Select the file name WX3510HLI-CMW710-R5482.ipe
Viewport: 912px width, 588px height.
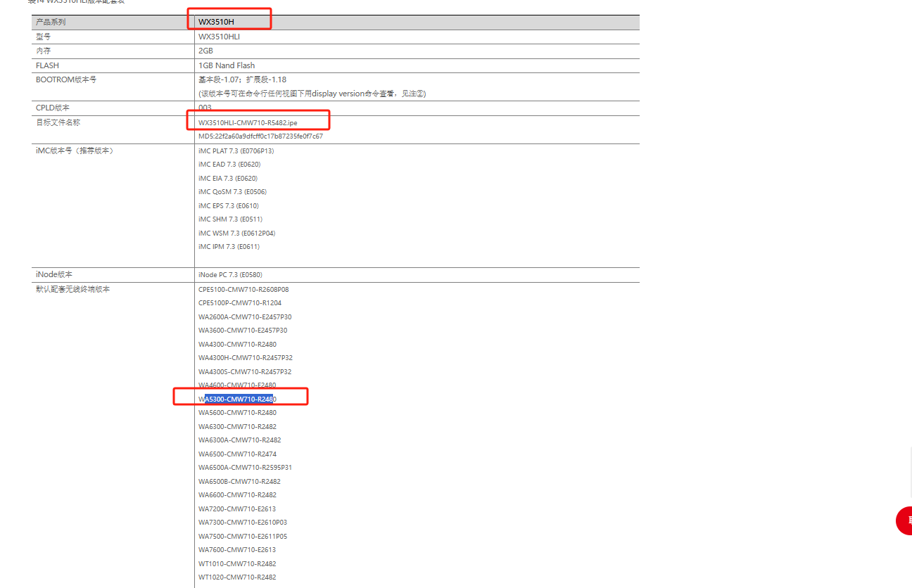coord(248,123)
